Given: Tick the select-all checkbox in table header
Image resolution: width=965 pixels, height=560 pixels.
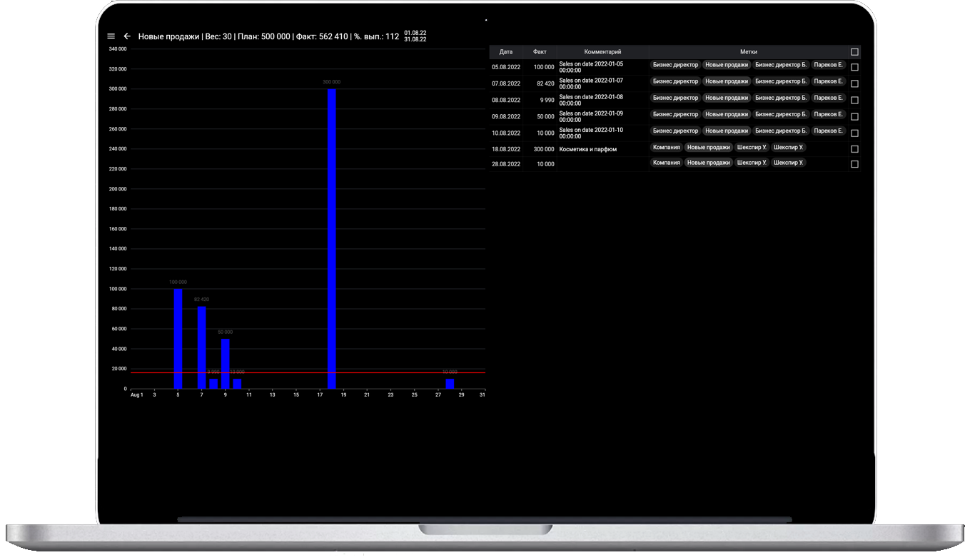Looking at the screenshot, I should coord(854,52).
